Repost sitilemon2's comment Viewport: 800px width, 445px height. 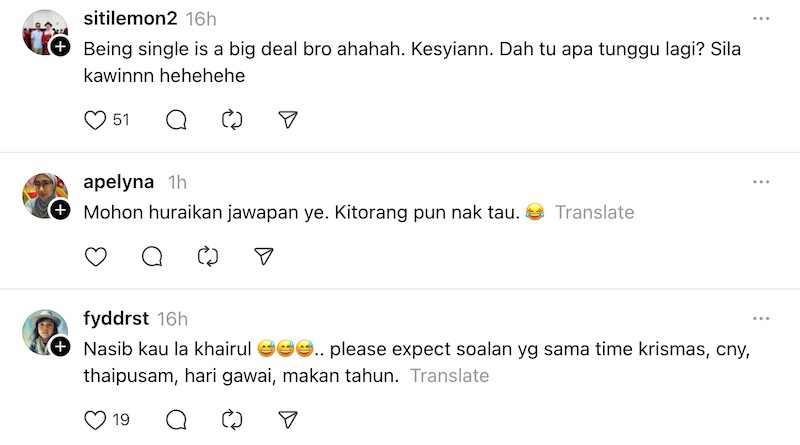232,120
